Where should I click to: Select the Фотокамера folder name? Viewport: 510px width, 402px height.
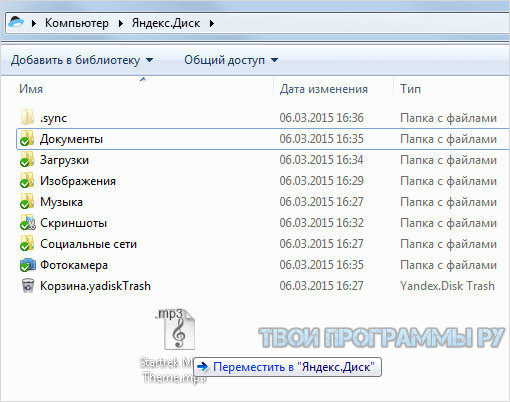(74, 265)
